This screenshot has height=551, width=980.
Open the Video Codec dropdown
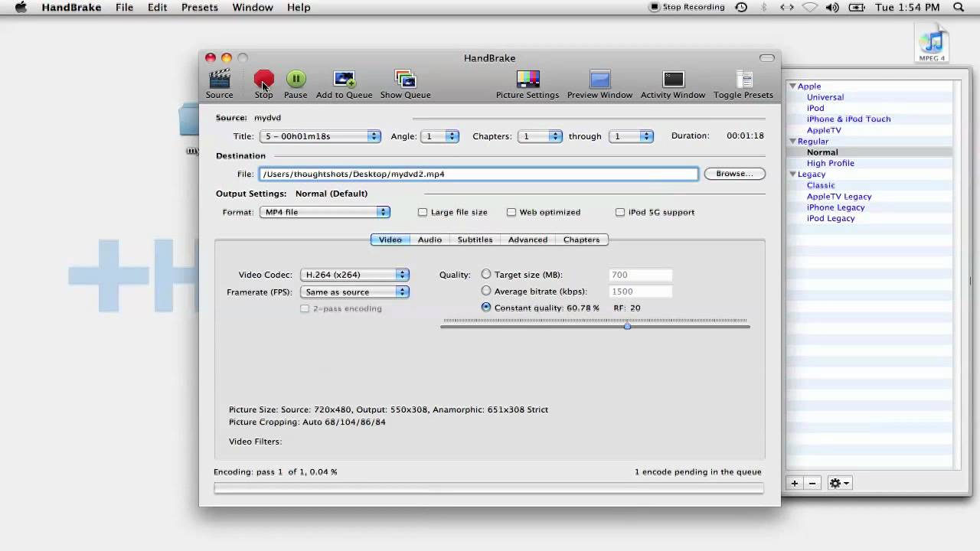coord(354,274)
